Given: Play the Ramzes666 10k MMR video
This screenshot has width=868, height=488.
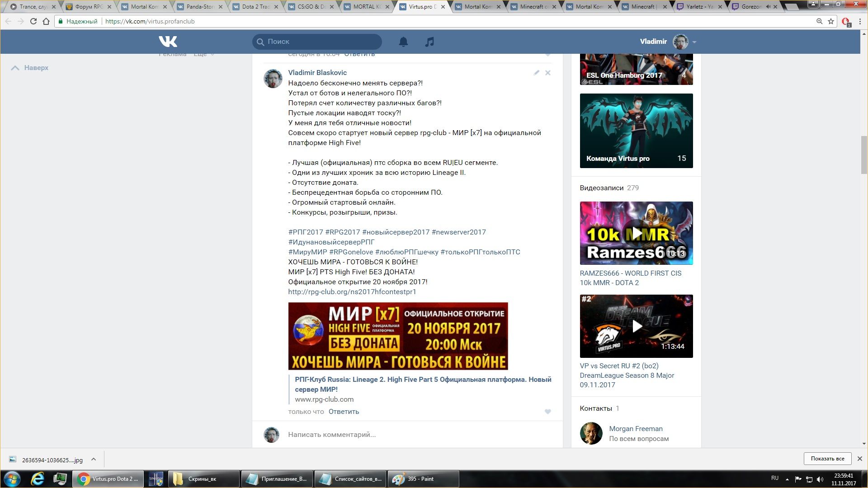Looking at the screenshot, I should [x=636, y=233].
